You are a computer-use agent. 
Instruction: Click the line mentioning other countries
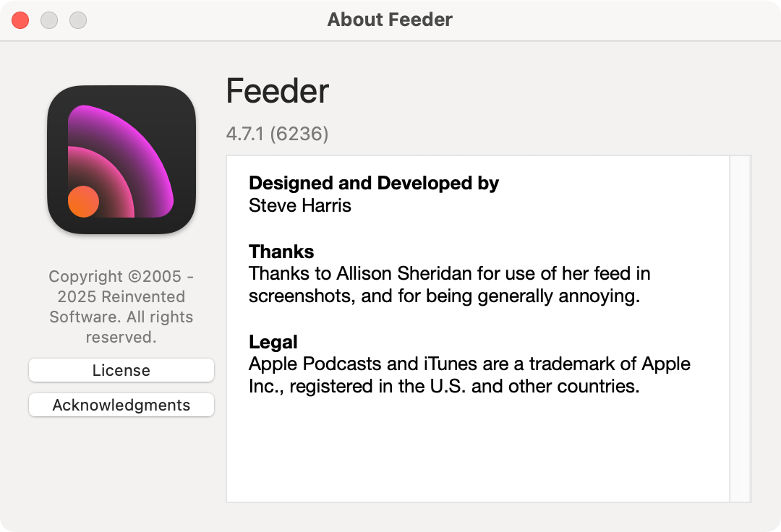(444, 386)
